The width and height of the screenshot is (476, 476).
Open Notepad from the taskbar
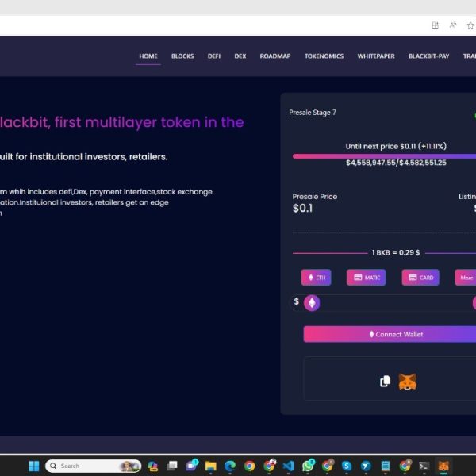coord(386,466)
